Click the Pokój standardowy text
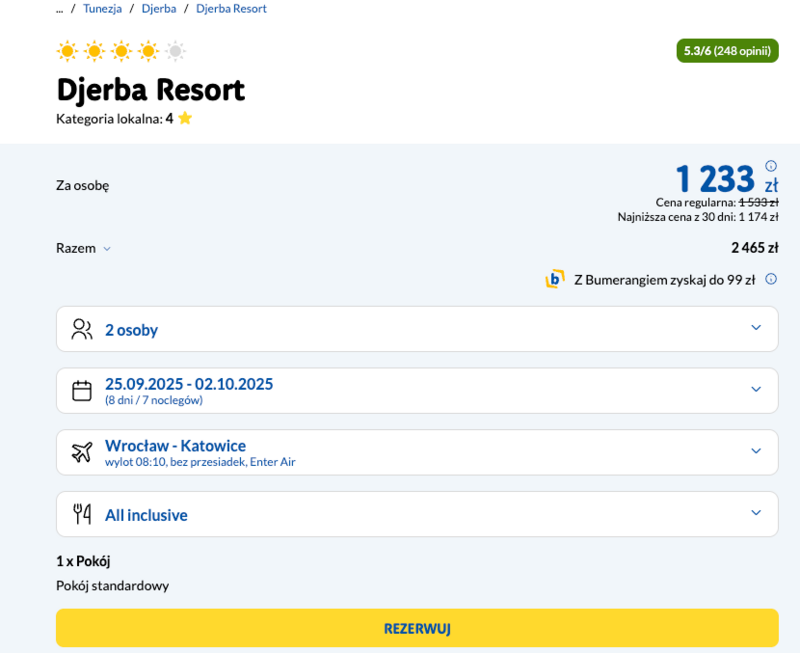Image resolution: width=800 pixels, height=653 pixels. coord(112,585)
